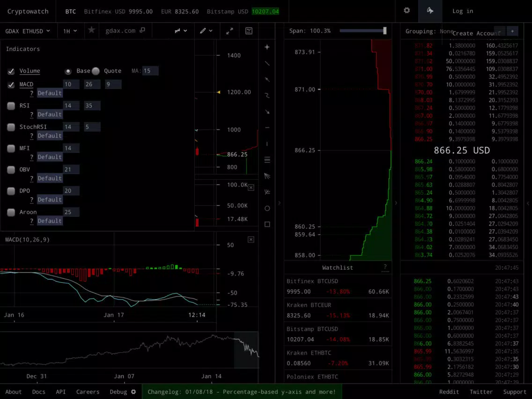Select the fan lines drawing tool

(267, 176)
